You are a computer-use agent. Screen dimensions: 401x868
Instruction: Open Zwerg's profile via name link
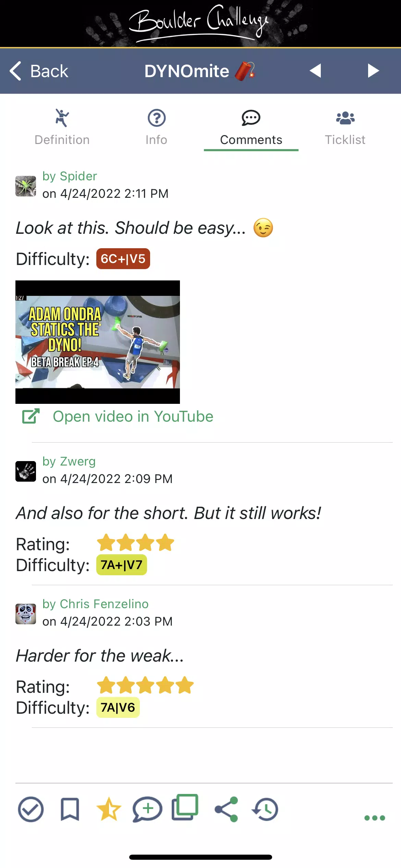[x=69, y=461]
